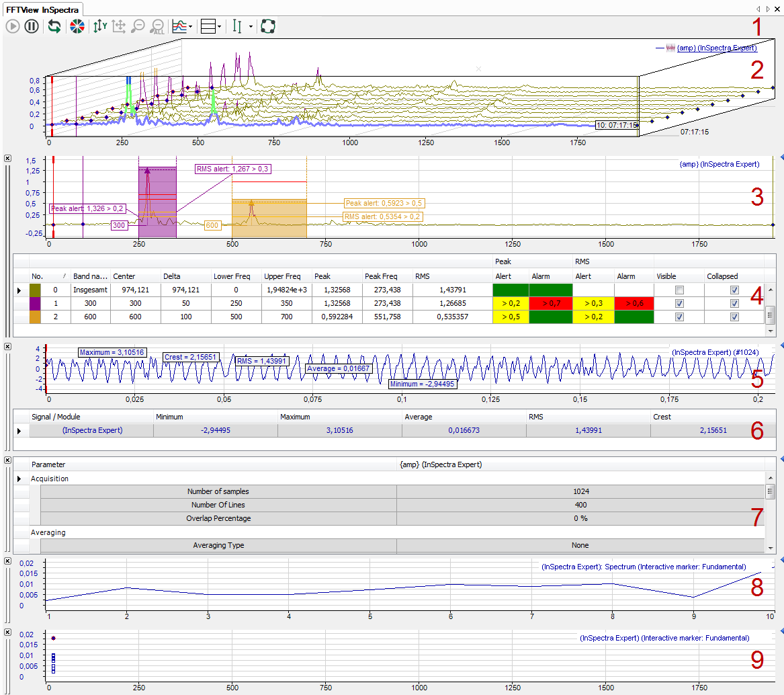Click the Pause button in the toolbar
The image size is (784, 695).
click(x=31, y=27)
